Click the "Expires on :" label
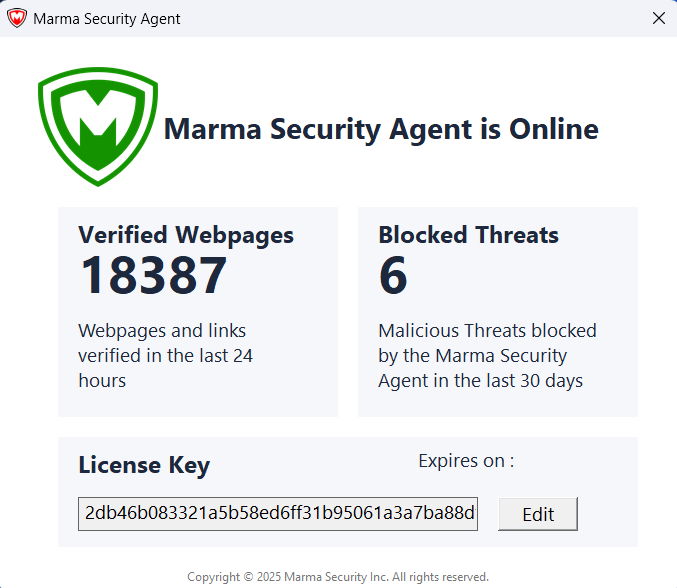Screen dimensions: 677x588 pos(466,461)
